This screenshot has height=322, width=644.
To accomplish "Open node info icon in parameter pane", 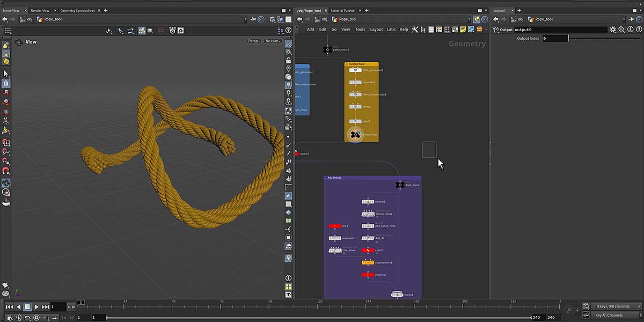I will 630,30.
